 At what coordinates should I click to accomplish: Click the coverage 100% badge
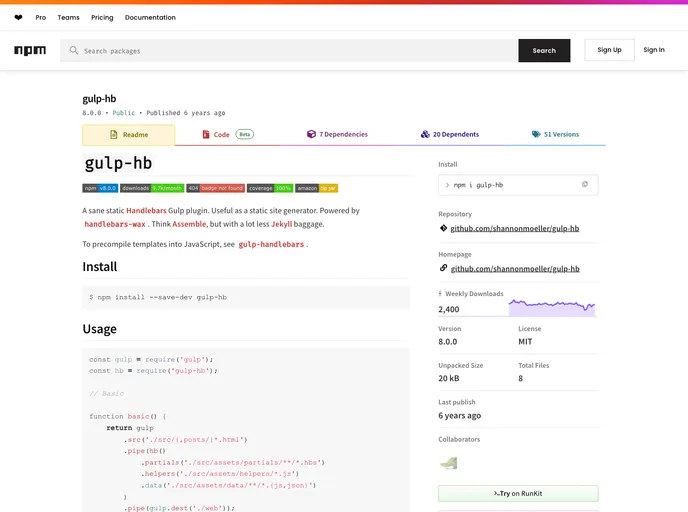tap(270, 188)
